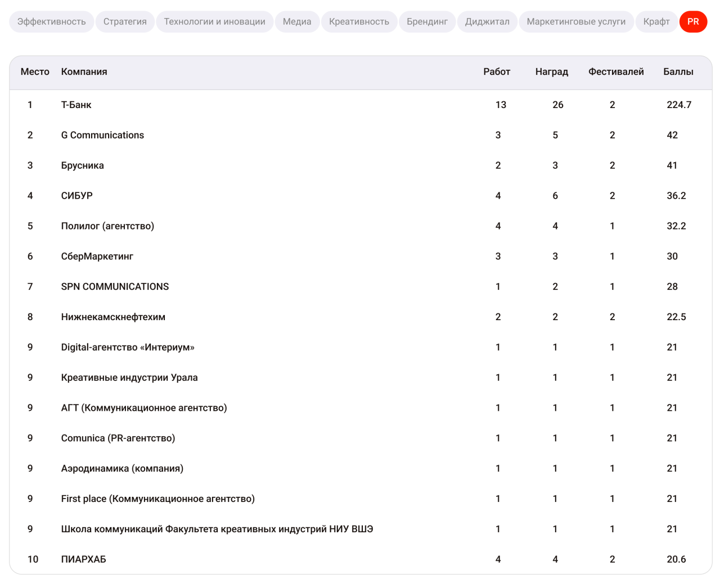Open the Стратегия category tab
Viewport: 720px width, 588px height.
click(x=125, y=22)
